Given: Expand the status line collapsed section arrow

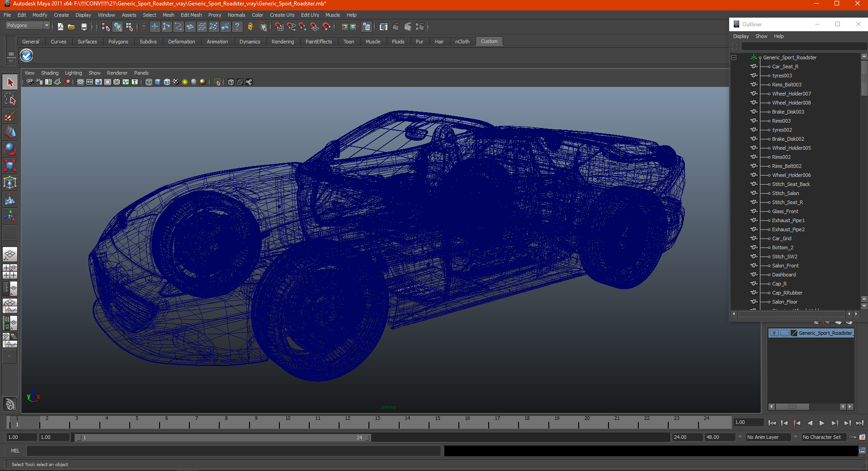Looking at the screenshot, I should click(144, 27).
